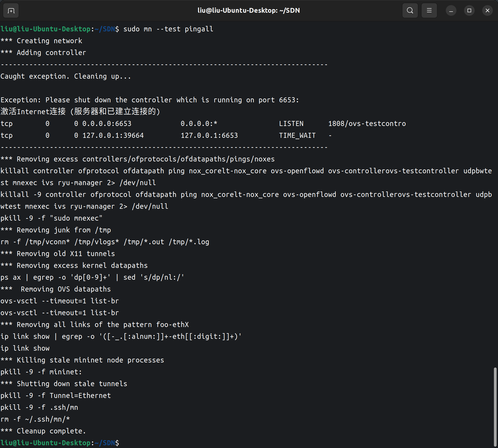Click '*** Removing excess controllers' line
Screen dimensions: 498x448
coord(138,159)
